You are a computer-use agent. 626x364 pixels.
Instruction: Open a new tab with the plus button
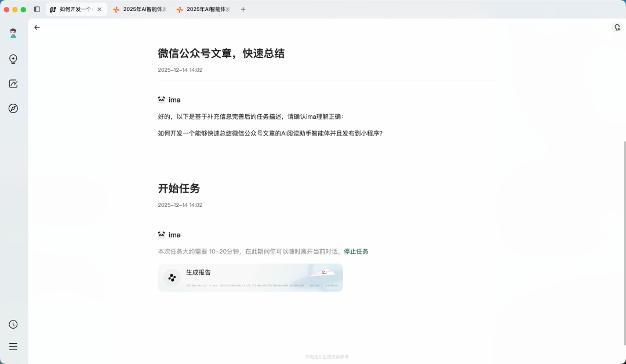click(243, 9)
